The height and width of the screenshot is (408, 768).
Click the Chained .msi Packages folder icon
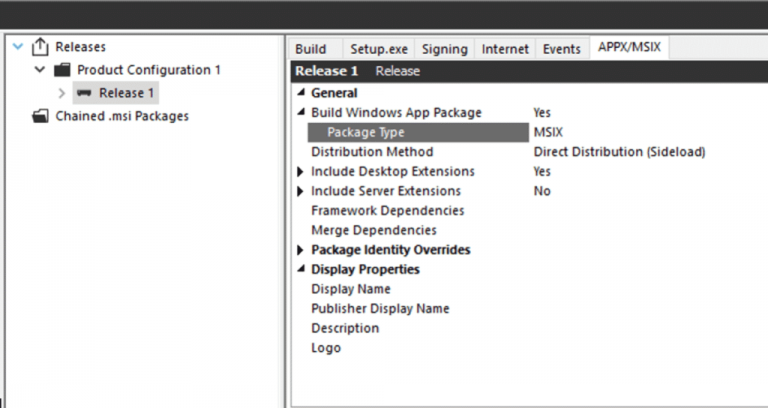pos(40,116)
